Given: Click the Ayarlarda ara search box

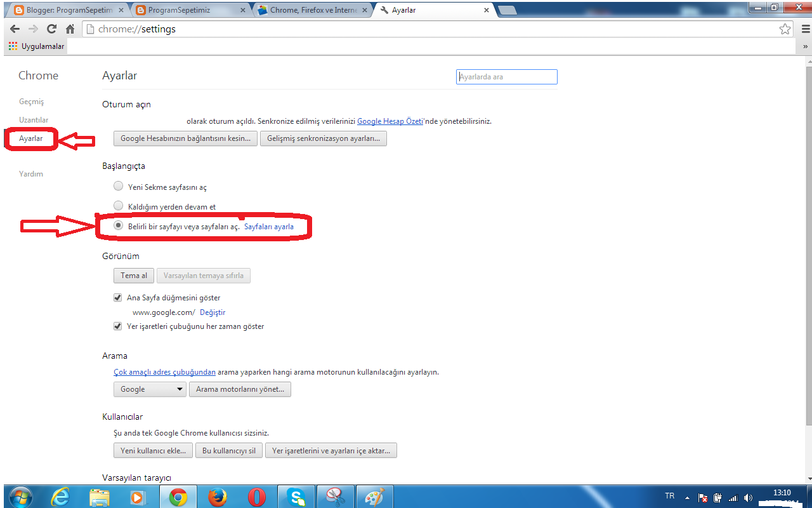Looking at the screenshot, I should point(507,77).
